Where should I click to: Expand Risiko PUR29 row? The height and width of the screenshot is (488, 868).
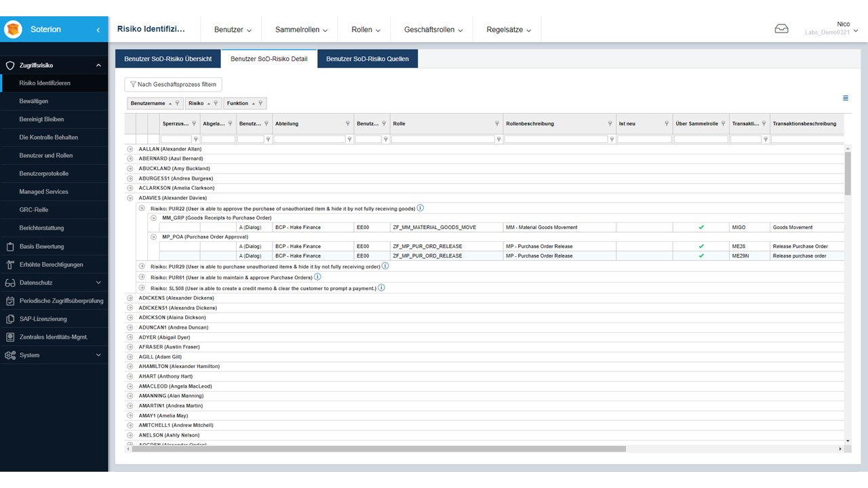142,267
